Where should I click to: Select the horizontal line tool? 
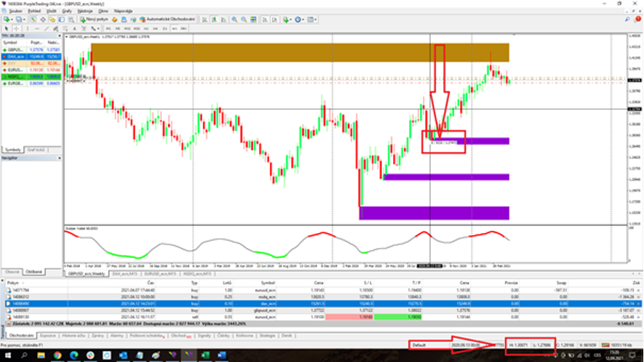pyautogui.click(x=37, y=29)
